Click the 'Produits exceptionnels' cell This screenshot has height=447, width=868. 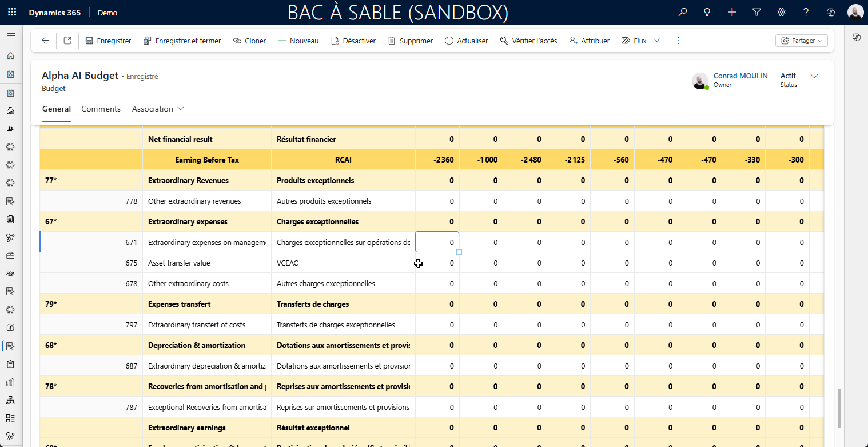point(343,181)
